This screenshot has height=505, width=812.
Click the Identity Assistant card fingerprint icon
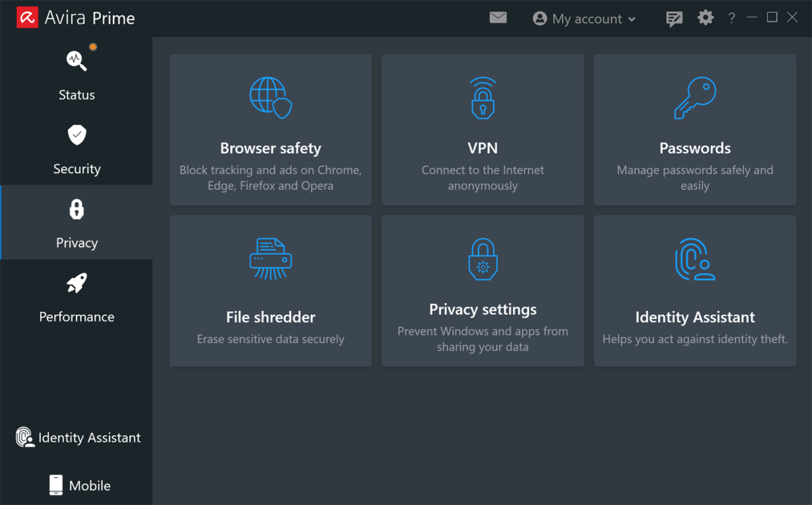[x=695, y=259]
